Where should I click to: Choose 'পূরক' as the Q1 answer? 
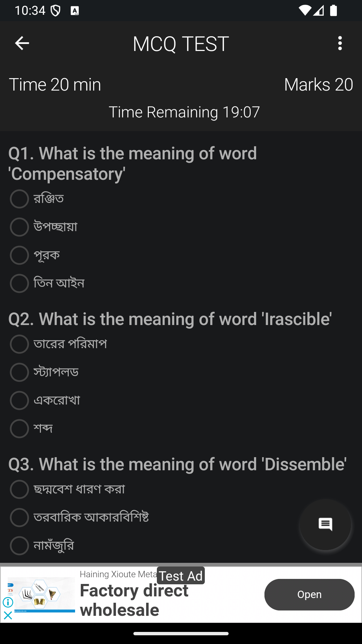click(19, 255)
